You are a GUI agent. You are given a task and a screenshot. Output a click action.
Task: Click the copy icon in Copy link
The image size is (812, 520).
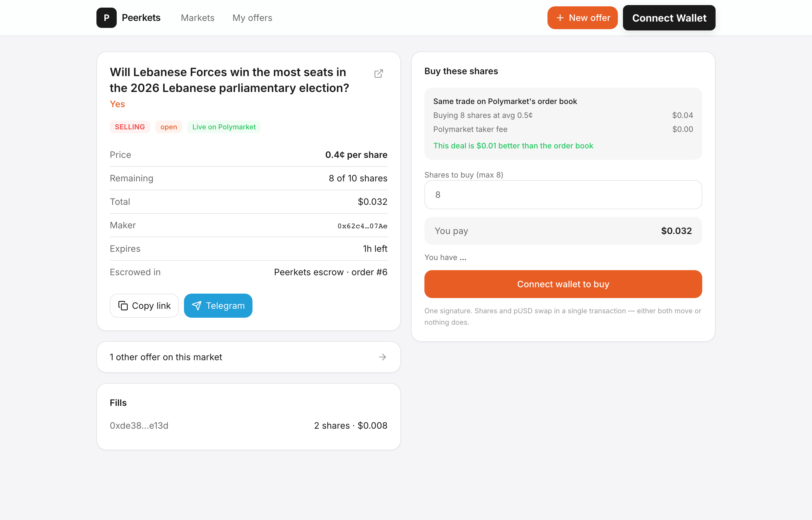tap(123, 306)
